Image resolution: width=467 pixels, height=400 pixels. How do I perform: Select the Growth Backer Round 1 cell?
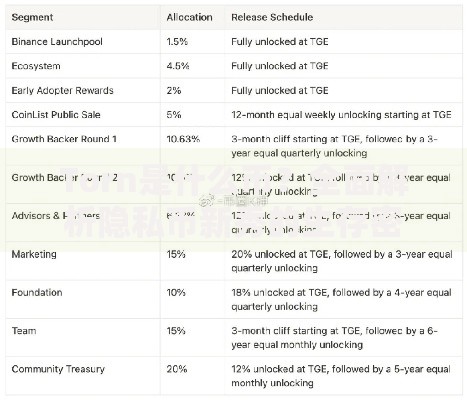(64, 139)
